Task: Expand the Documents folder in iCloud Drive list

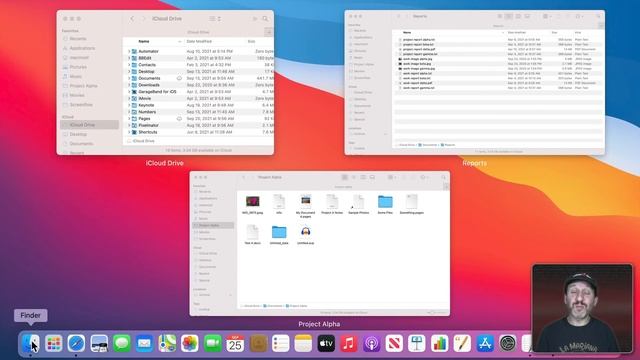Action: pos(129,78)
